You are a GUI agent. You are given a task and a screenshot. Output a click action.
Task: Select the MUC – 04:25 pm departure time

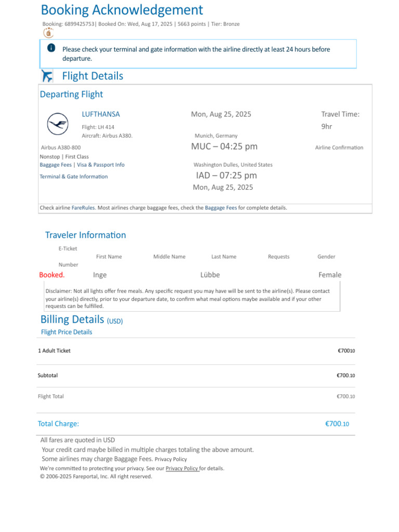224,147
